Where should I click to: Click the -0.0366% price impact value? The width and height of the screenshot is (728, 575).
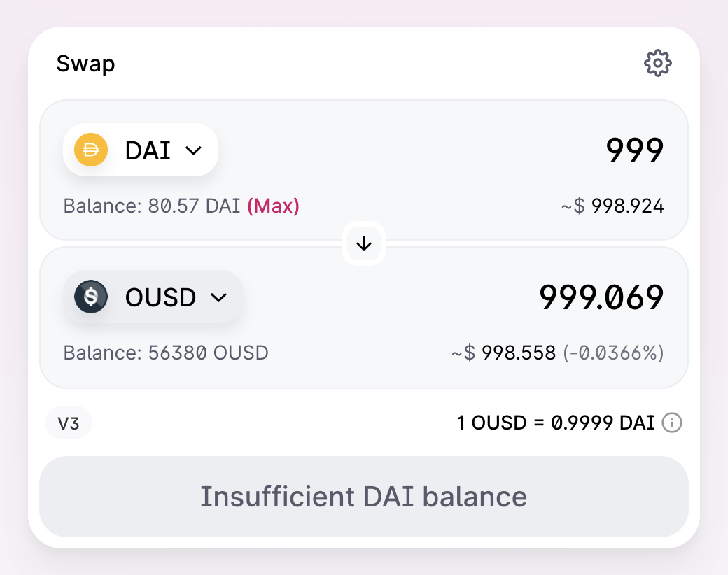click(x=614, y=353)
